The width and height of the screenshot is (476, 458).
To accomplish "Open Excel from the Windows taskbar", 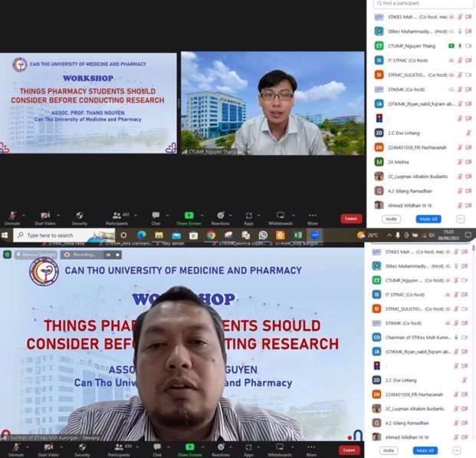I will [x=297, y=235].
